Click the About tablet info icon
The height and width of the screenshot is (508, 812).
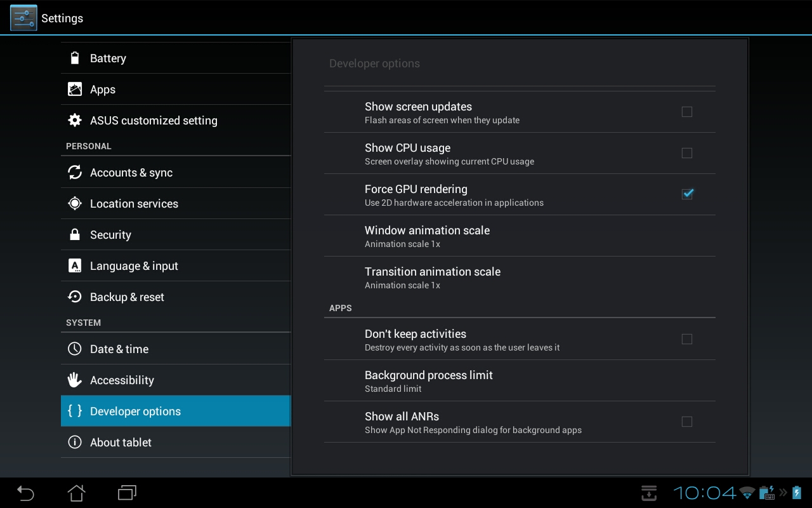[x=75, y=442]
